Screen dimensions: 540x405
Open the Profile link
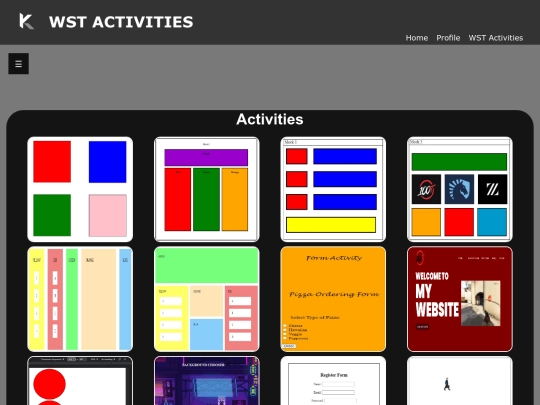pos(448,38)
